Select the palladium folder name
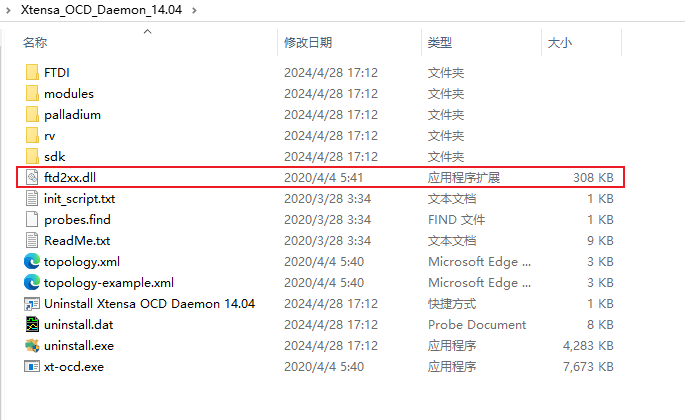The width and height of the screenshot is (685, 420). [x=73, y=115]
